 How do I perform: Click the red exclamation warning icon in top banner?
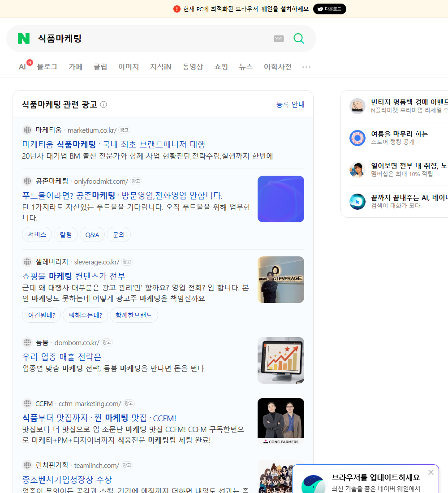coord(177,9)
